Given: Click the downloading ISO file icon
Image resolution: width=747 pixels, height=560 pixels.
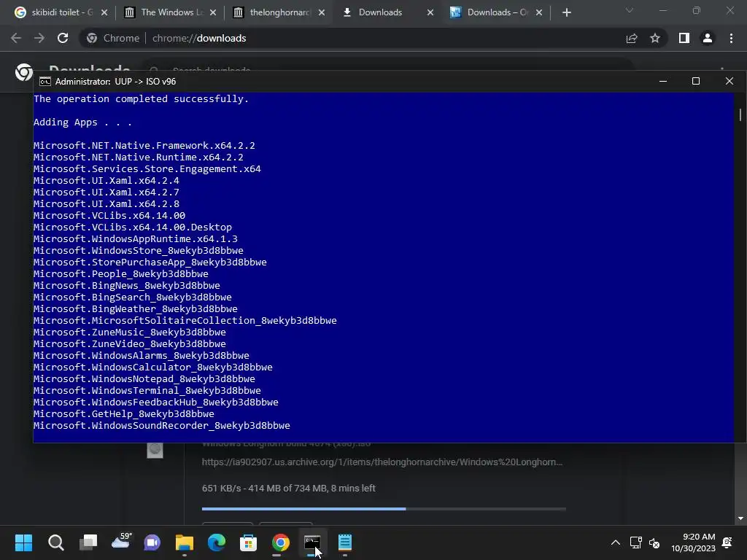Looking at the screenshot, I should [155, 450].
